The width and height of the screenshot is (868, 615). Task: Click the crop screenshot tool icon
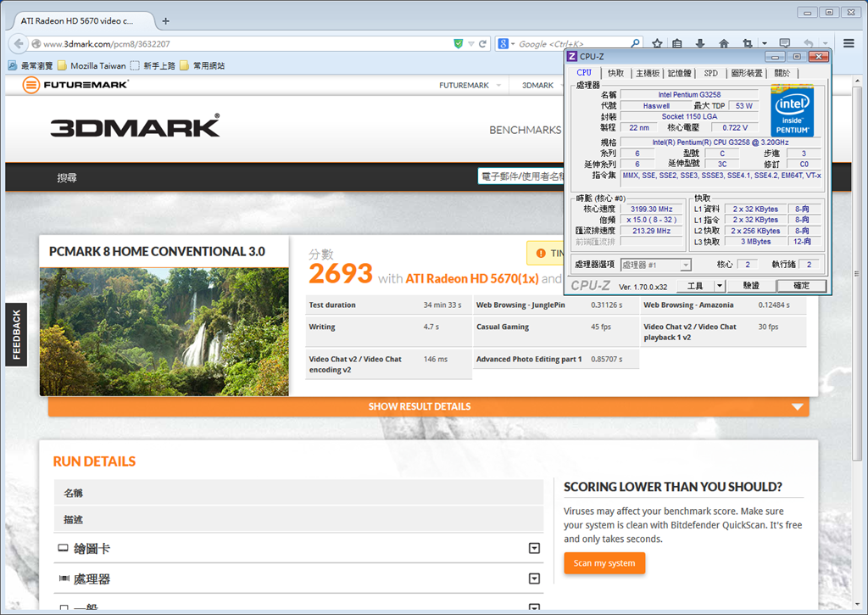click(748, 43)
